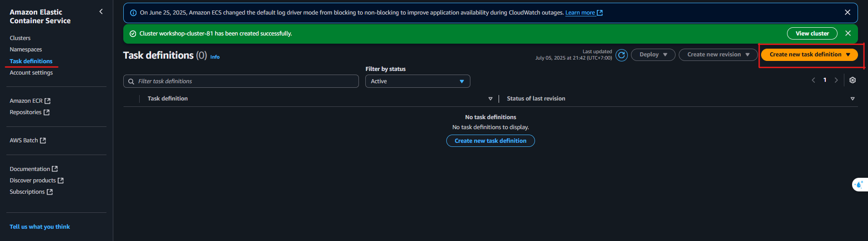
Task: Open Namespaces in sidebar
Action: [26, 50]
